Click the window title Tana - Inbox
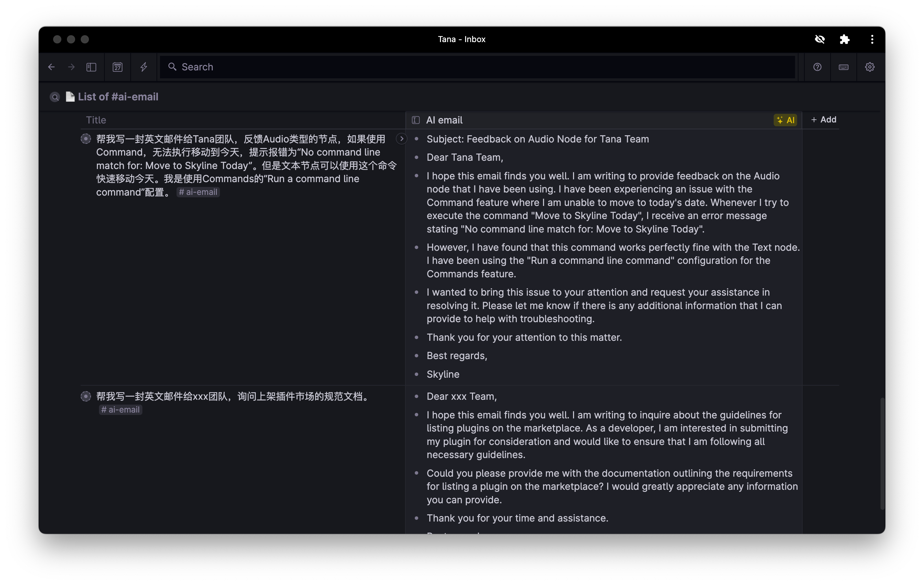 pyautogui.click(x=462, y=39)
